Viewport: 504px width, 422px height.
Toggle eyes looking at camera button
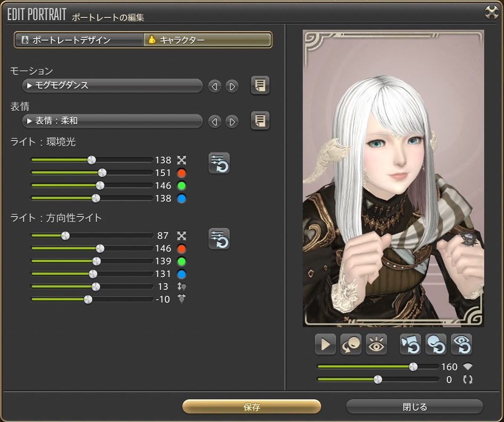(x=376, y=345)
